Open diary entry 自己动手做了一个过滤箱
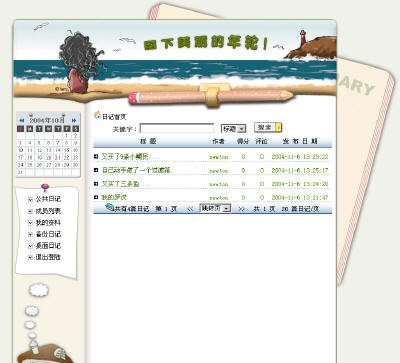The height and width of the screenshot is (363, 400). coord(137,170)
